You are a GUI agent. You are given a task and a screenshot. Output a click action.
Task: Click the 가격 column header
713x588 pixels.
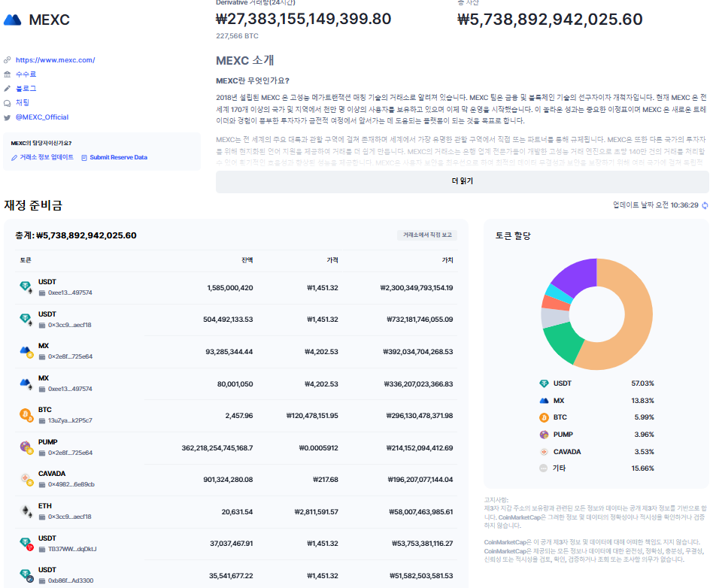pos(332,260)
